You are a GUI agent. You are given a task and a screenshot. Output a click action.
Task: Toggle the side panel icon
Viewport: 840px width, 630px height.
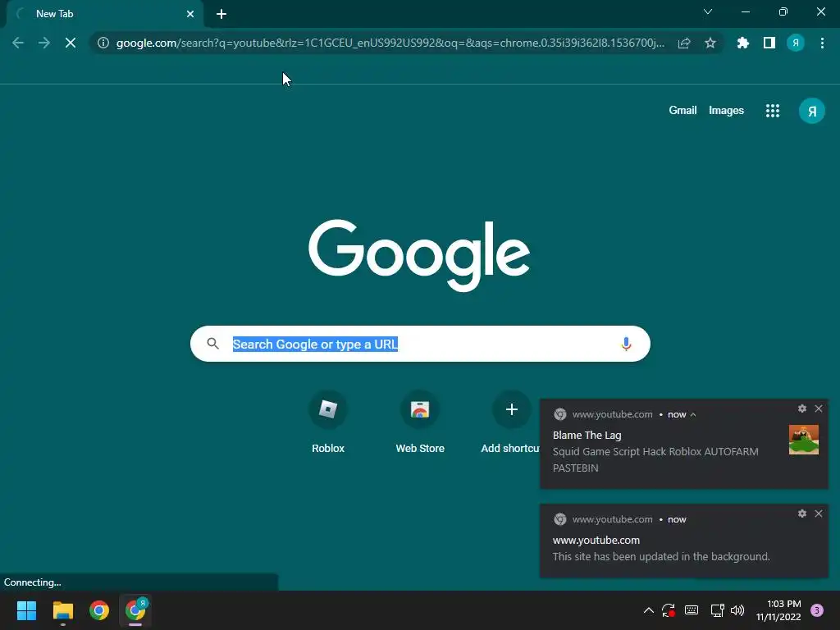point(769,43)
